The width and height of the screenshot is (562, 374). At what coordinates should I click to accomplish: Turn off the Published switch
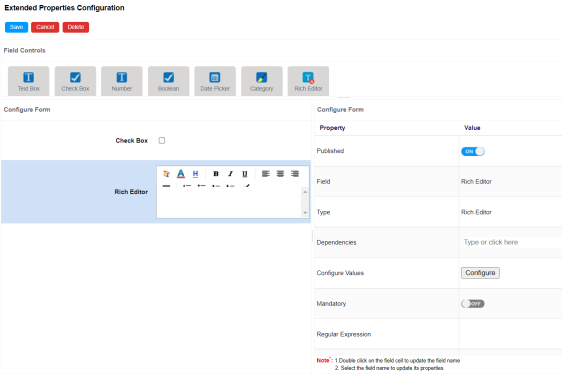pos(473,151)
